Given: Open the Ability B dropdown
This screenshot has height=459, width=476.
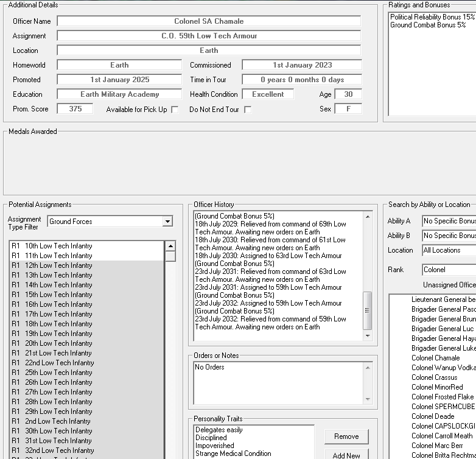Looking at the screenshot, I should point(449,236).
